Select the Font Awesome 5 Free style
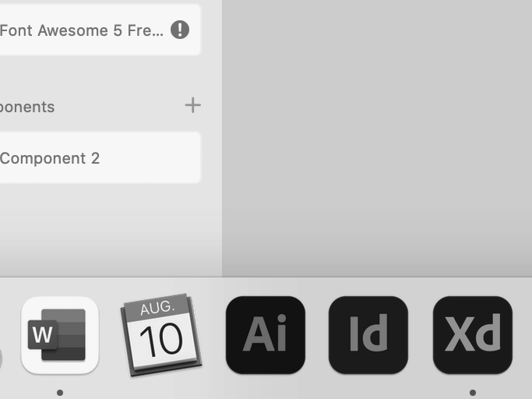 [82, 30]
